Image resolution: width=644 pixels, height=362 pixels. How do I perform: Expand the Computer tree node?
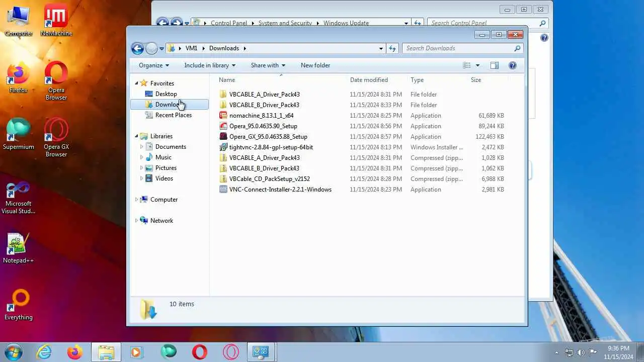click(x=136, y=200)
